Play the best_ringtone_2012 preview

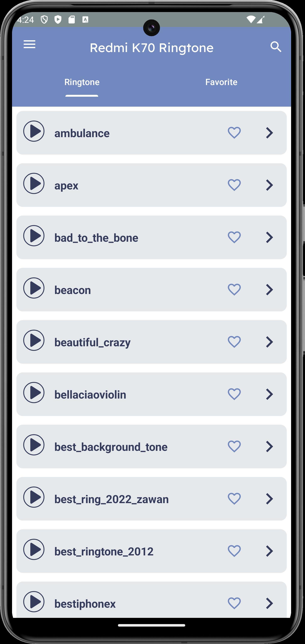pos(34,549)
